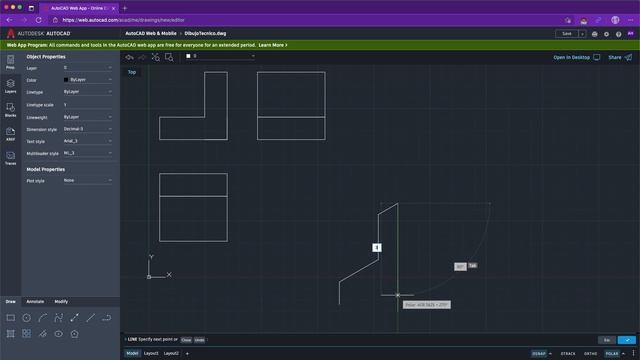Open the settings gear in AutoCAD header

point(607,34)
